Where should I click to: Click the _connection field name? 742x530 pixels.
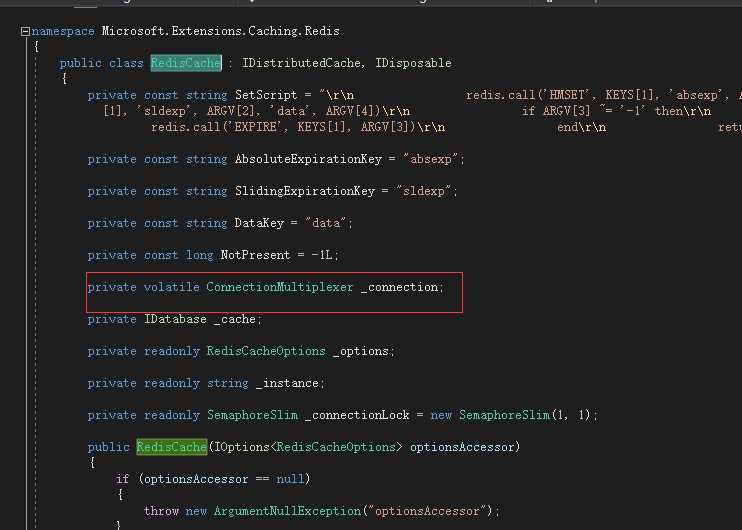[x=399, y=287]
